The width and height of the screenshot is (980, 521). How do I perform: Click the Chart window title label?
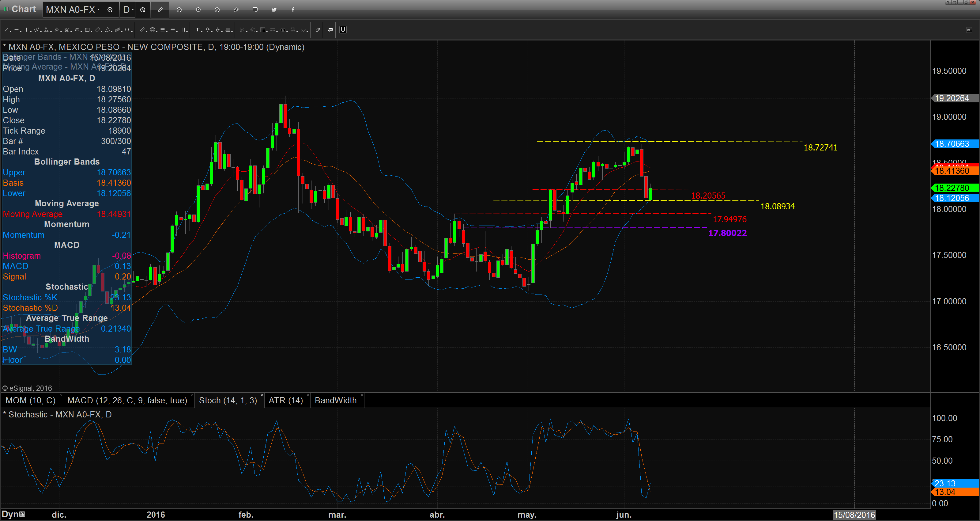(x=24, y=9)
